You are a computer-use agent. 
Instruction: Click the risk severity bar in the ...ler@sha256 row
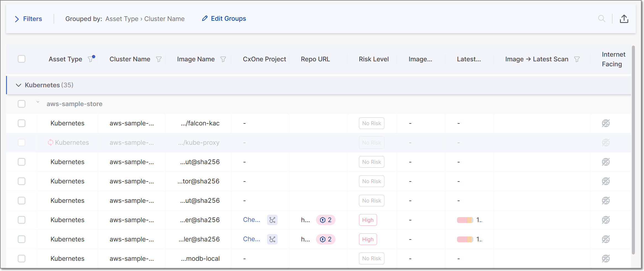tap(465, 240)
